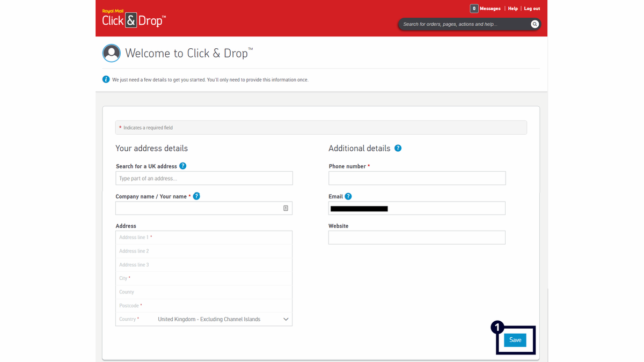The height and width of the screenshot is (362, 644).
Task: Click the user profile avatar icon
Action: 112,53
